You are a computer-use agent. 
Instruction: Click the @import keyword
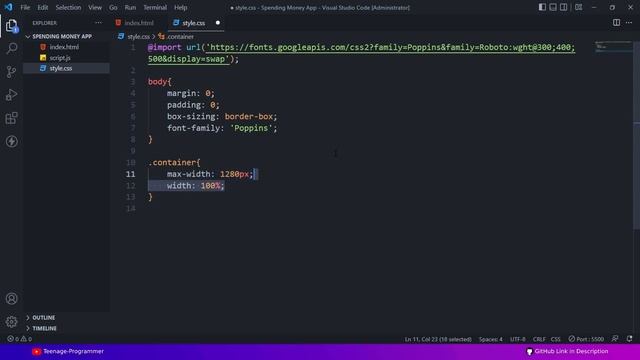coord(164,47)
